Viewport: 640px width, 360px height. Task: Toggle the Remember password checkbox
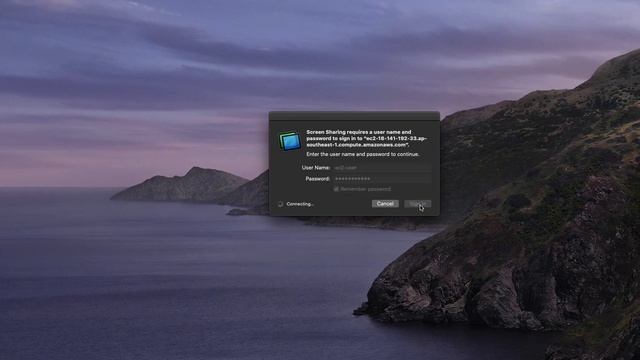click(x=336, y=189)
